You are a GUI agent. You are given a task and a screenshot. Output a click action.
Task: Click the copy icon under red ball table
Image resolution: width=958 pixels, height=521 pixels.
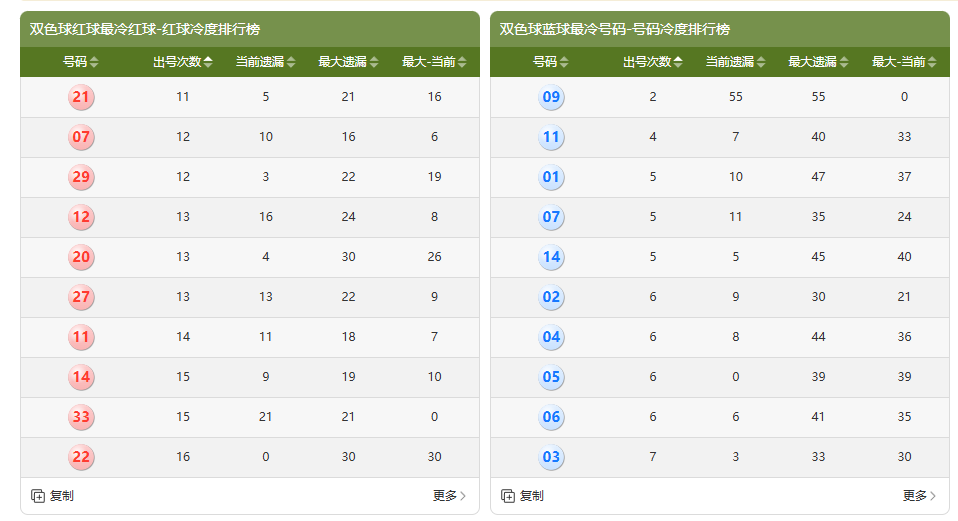[38, 496]
